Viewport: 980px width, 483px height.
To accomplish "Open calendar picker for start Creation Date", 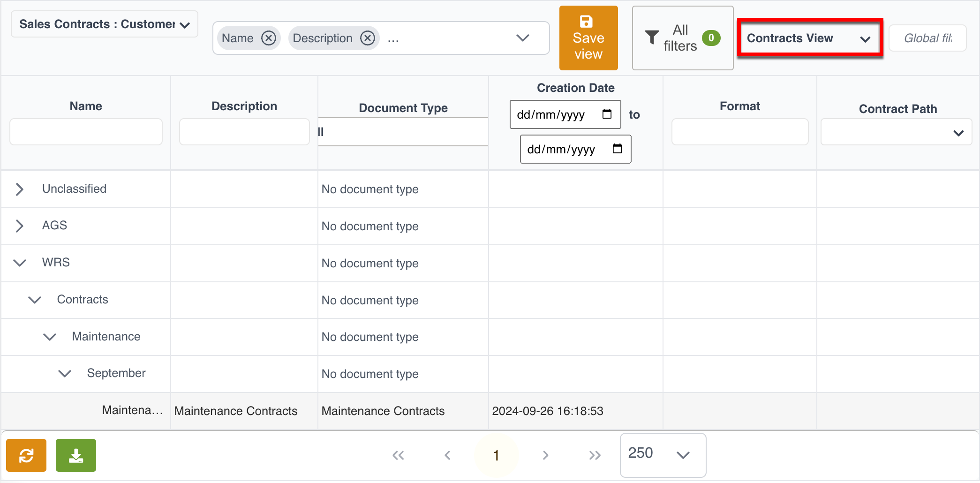I will click(607, 114).
